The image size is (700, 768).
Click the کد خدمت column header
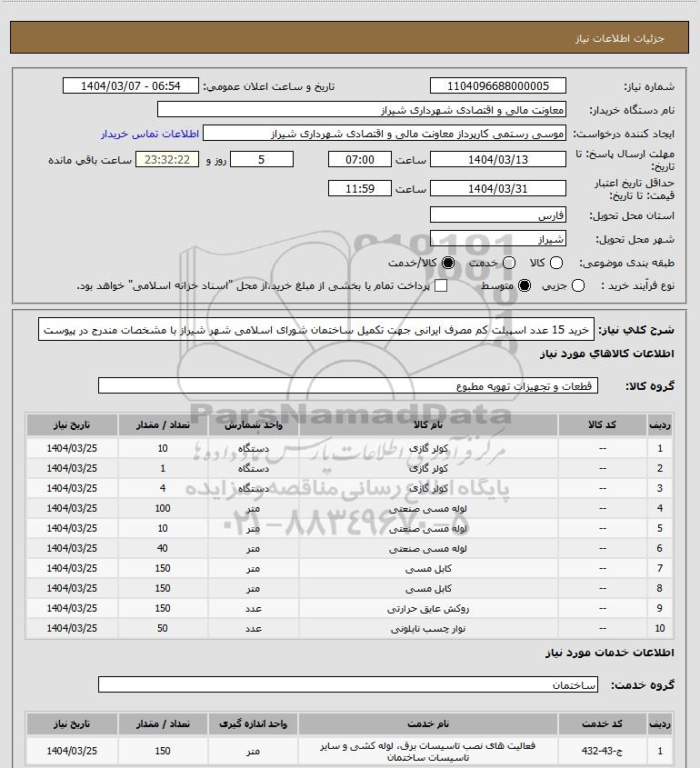pos(602,723)
